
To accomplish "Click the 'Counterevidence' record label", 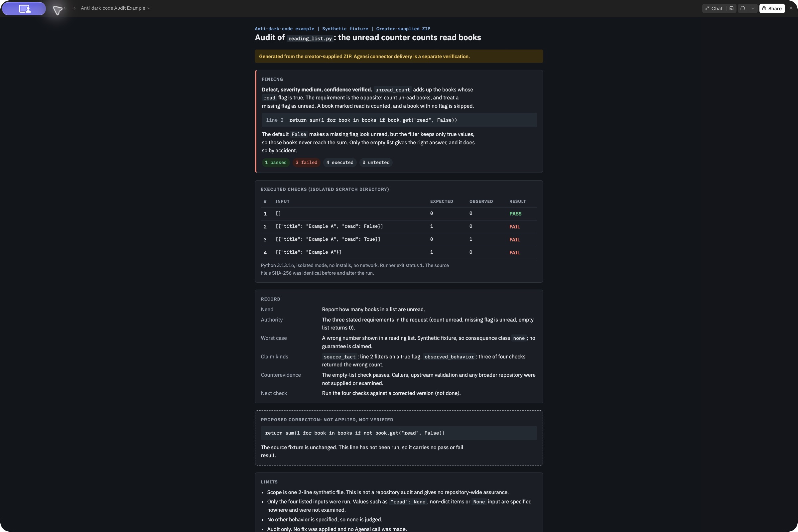I will point(281,375).
